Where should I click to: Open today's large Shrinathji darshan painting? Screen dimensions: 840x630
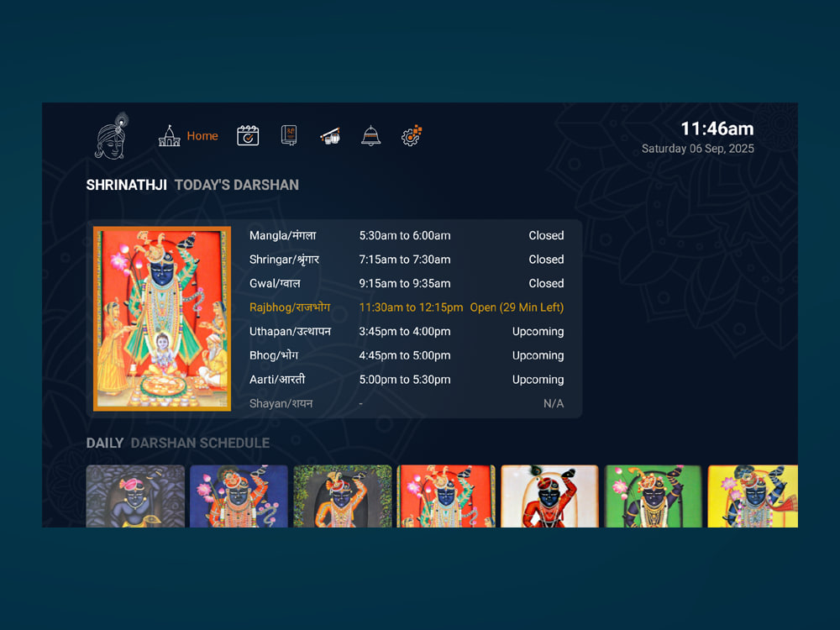coord(162,318)
